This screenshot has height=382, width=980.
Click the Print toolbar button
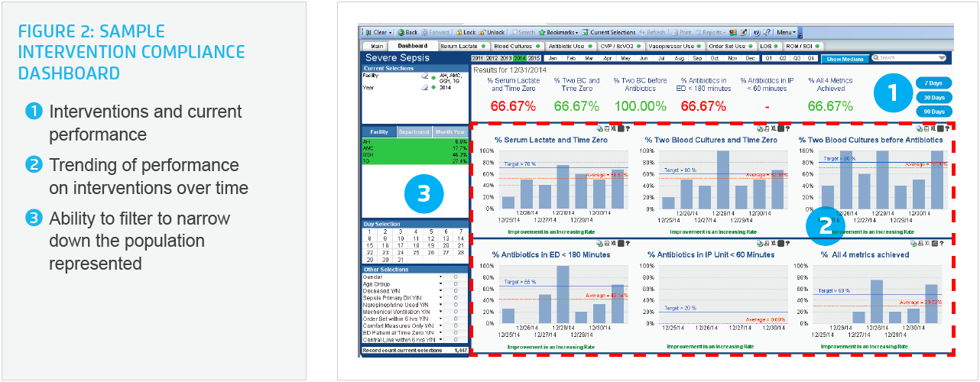681,32
